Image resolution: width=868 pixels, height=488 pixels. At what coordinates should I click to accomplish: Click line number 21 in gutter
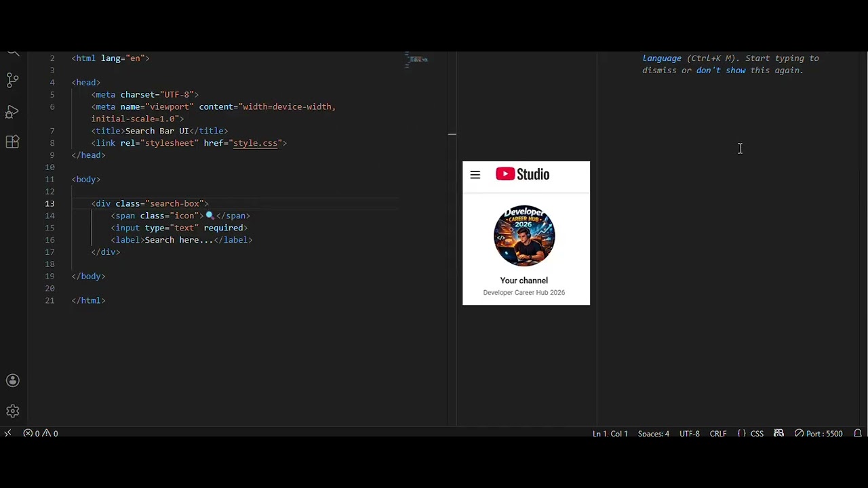(50, 301)
